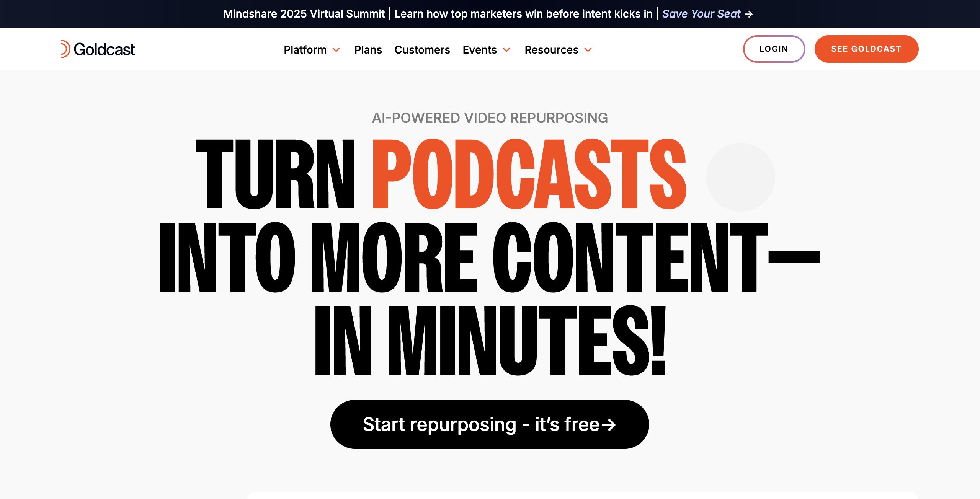This screenshot has height=499, width=980.
Task: Open the Platform menu label
Action: point(305,50)
